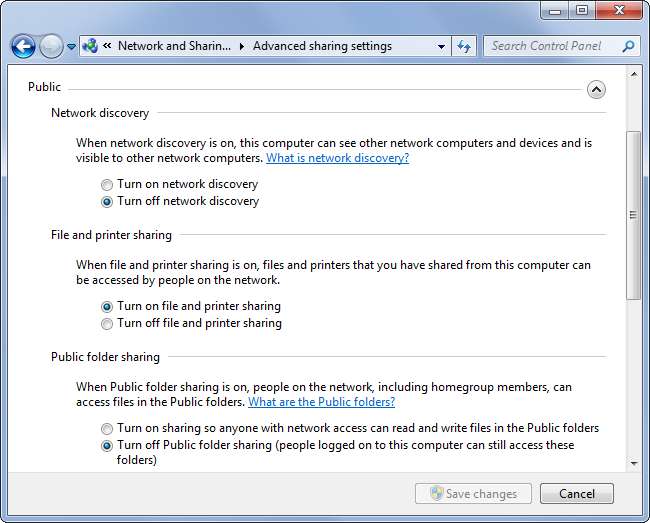Select Turn off network discovery
The width and height of the screenshot is (650, 523).
point(107,202)
